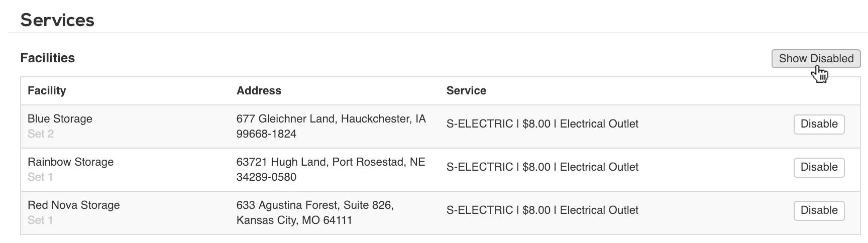This screenshot has width=868, height=243.
Task: Disable the Rainbow Storage service
Action: pyautogui.click(x=819, y=167)
